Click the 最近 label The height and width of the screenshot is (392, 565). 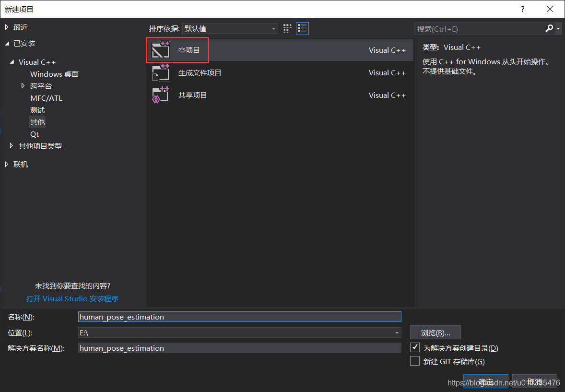click(21, 27)
